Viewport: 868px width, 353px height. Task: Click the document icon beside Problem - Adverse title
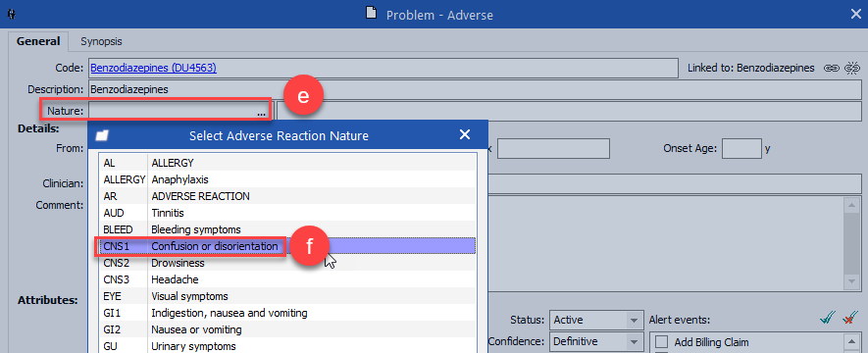372,14
